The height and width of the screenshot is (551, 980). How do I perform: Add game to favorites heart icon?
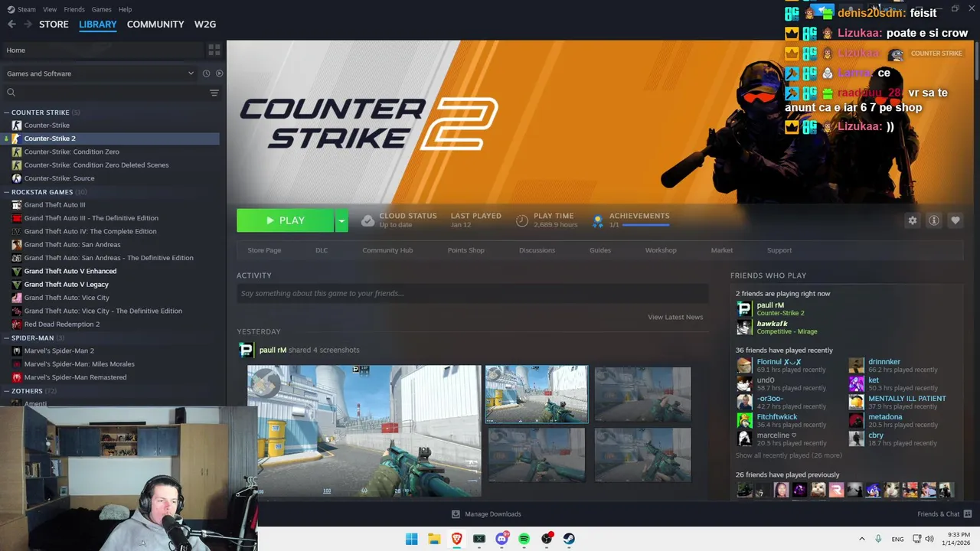[955, 220]
